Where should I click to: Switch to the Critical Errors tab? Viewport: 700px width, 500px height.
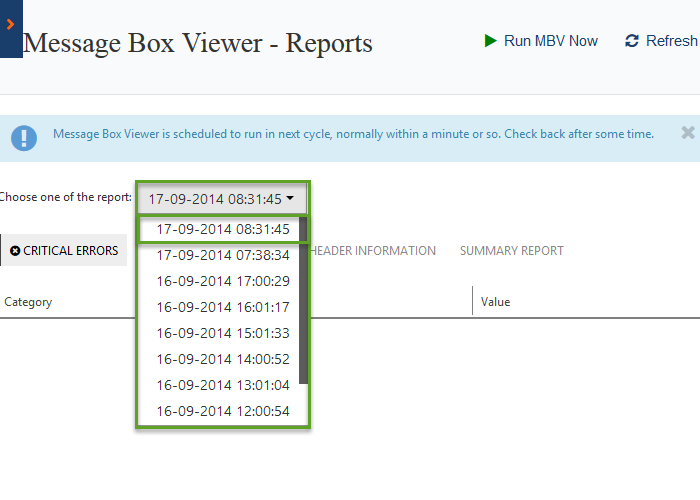pos(64,251)
